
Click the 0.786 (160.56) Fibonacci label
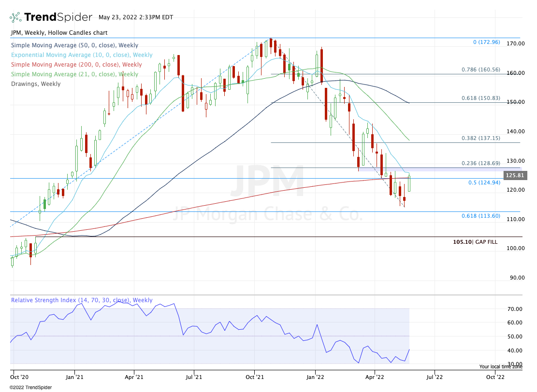point(481,70)
